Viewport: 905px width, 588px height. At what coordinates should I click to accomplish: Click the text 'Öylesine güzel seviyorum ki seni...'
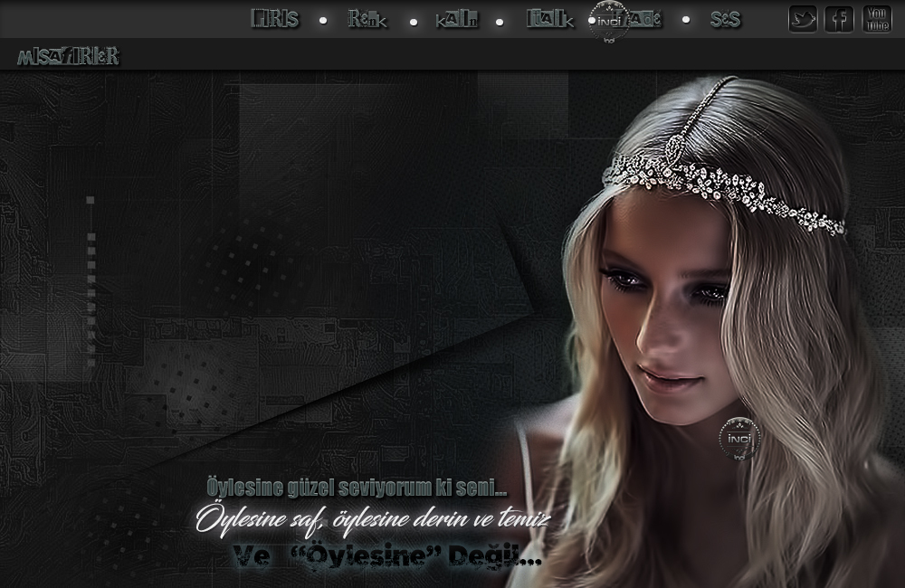(x=357, y=489)
